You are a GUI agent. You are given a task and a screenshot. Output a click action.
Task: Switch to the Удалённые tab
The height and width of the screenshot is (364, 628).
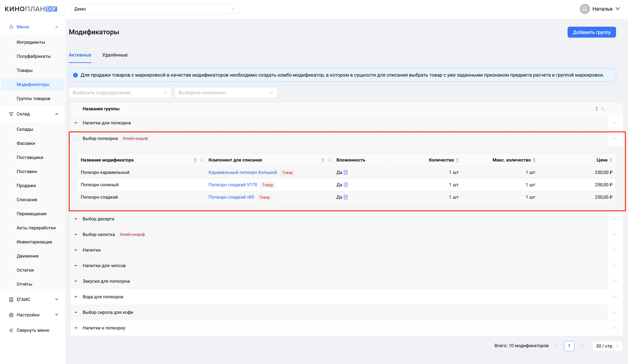point(115,55)
